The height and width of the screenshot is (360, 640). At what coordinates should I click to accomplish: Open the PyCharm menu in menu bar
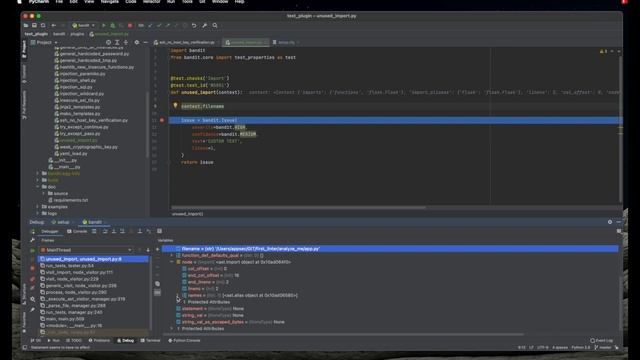point(39,2)
